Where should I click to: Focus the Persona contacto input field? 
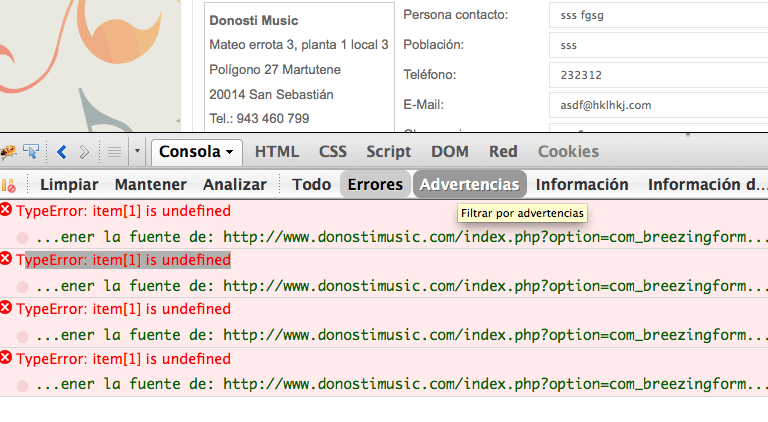658,15
